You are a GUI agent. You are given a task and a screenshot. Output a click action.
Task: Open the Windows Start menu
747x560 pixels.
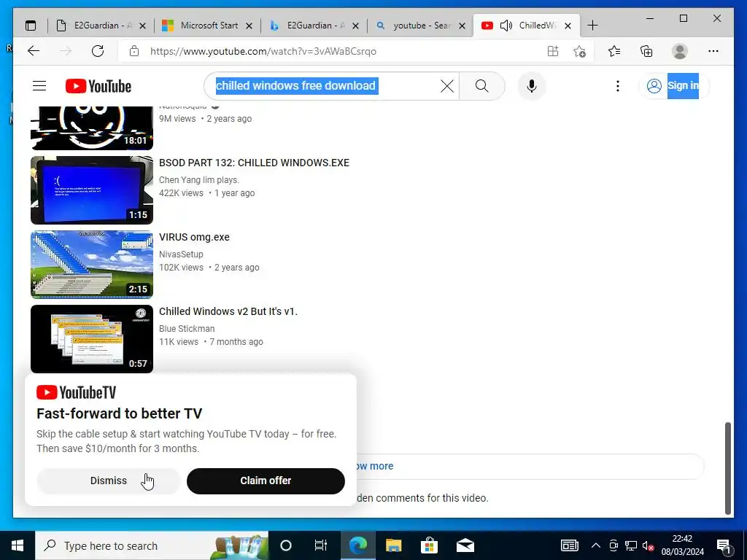tap(18, 545)
